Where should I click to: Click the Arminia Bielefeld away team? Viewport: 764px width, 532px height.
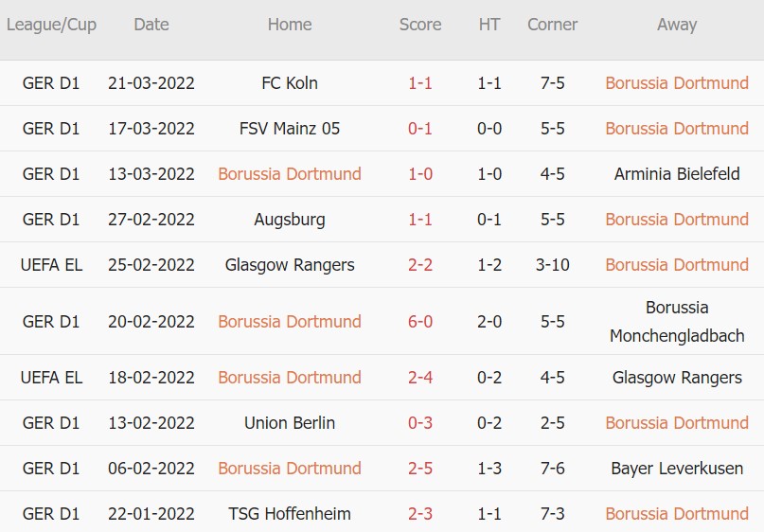click(677, 174)
